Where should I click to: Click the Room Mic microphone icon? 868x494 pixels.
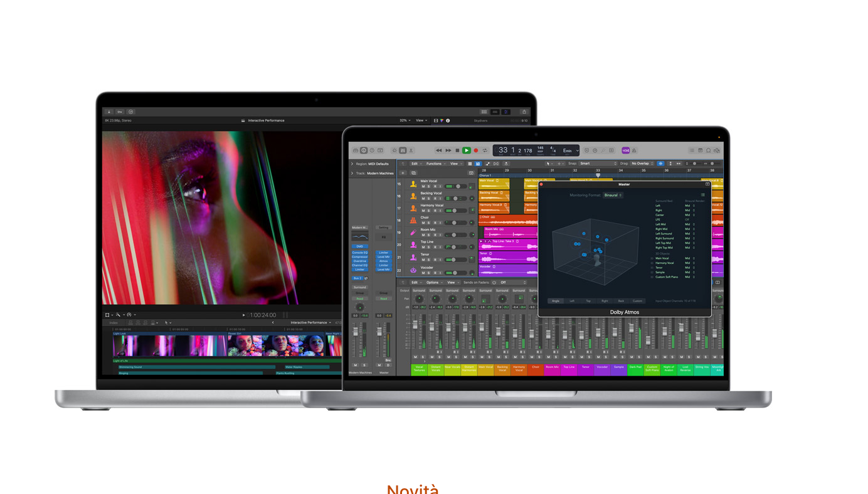coord(413,233)
